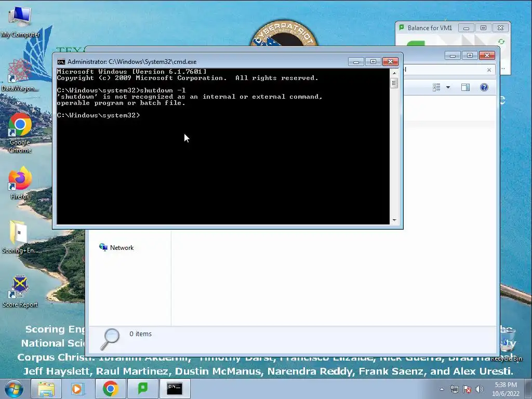The height and width of the screenshot is (399, 532).
Task: Open Recycle Bin on desktop
Action: (507, 344)
